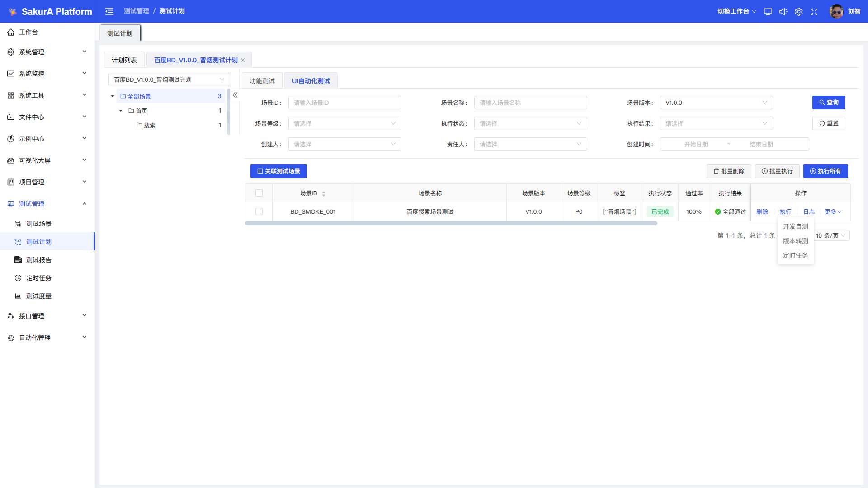Screen dimensions: 868x488
Task: Open the settings gear icon in header
Action: point(799,12)
